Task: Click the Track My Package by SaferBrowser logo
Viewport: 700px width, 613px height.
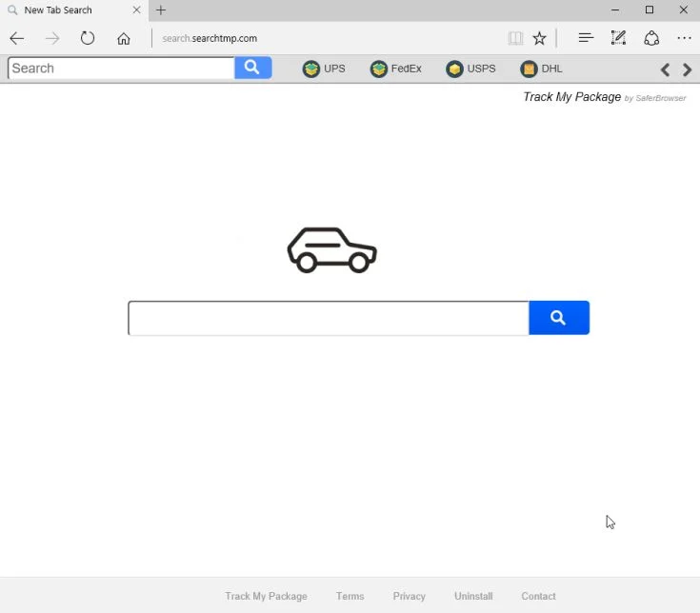Action: pyautogui.click(x=605, y=97)
